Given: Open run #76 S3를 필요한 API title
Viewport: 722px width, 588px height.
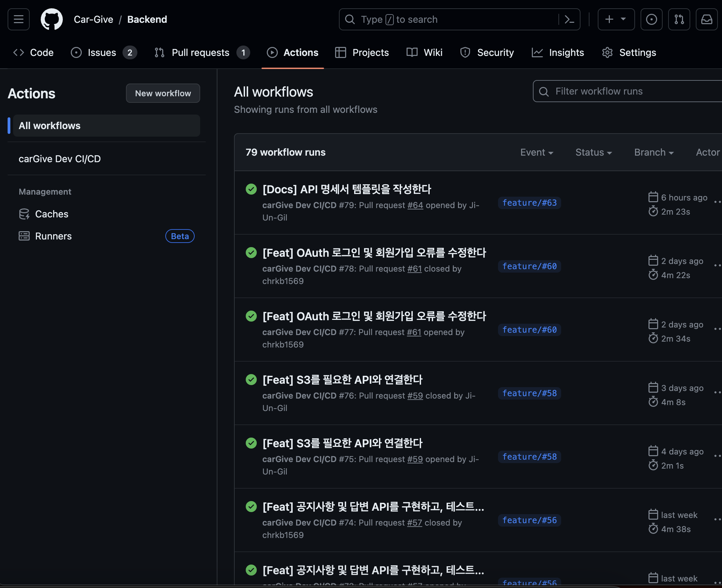Looking at the screenshot, I should (x=342, y=380).
